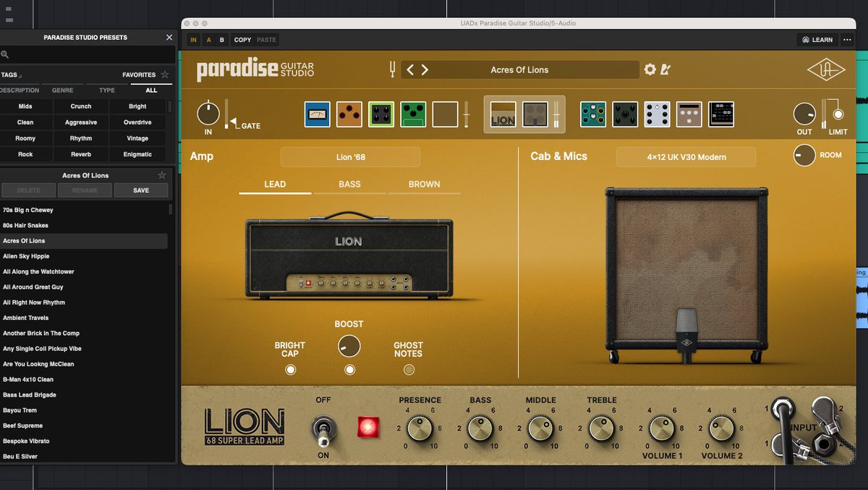Viewport: 868px width, 490px height.
Task: Filter presets by Overdrive tag
Action: pyautogui.click(x=137, y=122)
